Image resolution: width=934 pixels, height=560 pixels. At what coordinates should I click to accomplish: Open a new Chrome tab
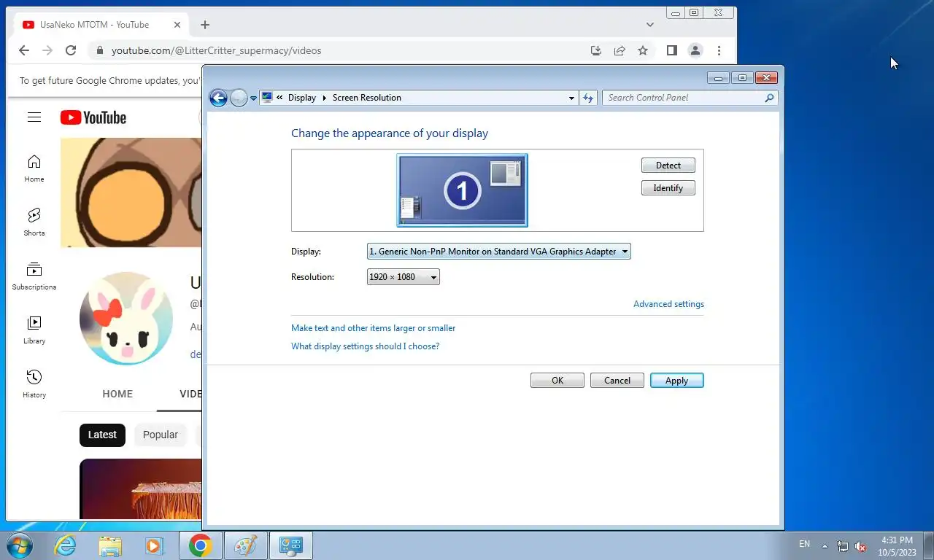pyautogui.click(x=205, y=25)
